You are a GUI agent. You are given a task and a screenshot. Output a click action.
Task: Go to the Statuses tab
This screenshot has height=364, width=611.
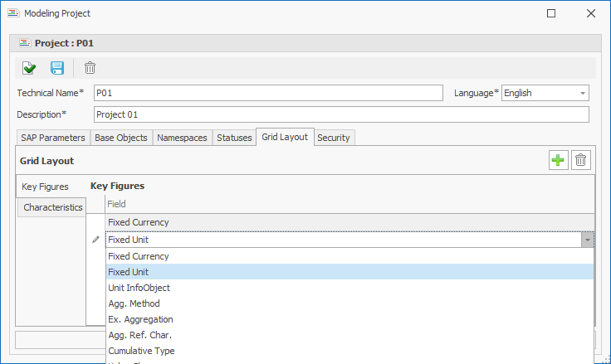234,138
